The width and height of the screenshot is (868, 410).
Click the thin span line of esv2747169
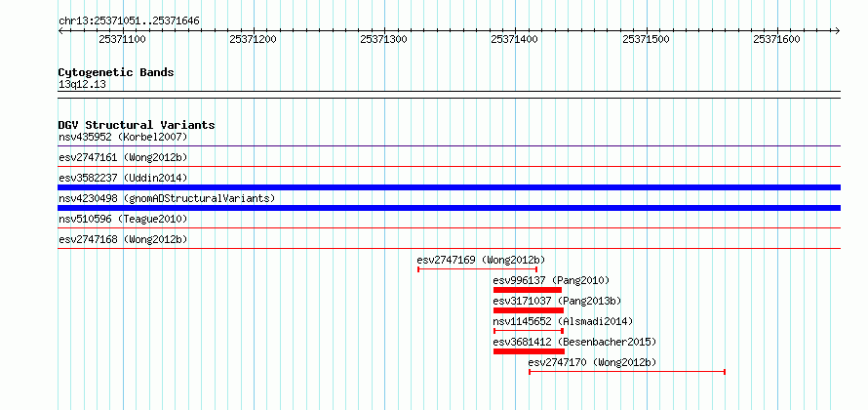[x=477, y=269]
